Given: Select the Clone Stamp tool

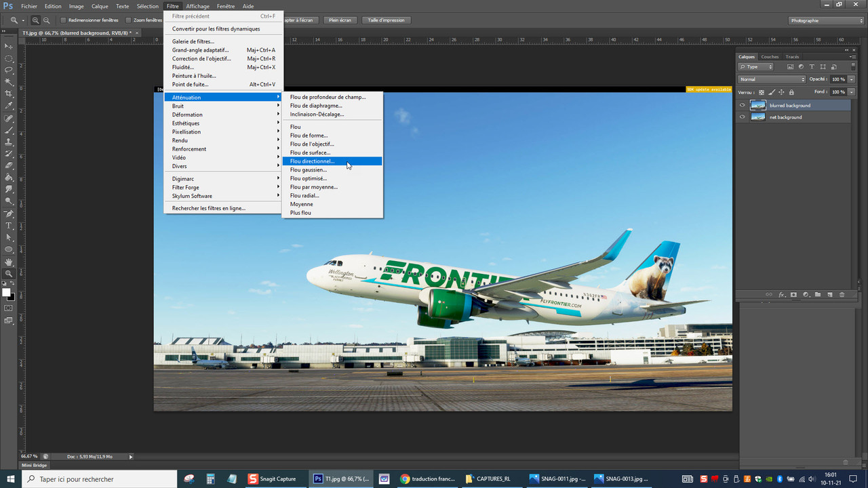Looking at the screenshot, I should (x=9, y=142).
